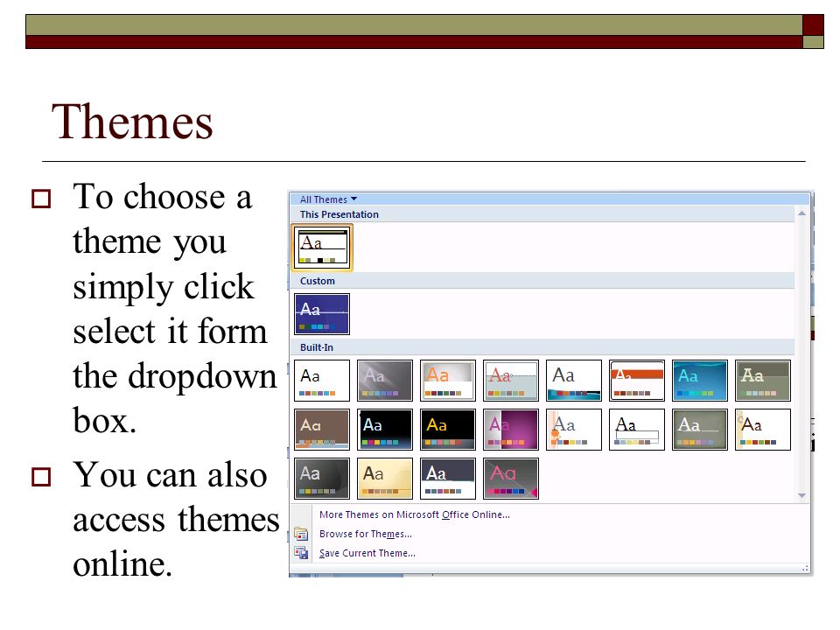
Task: Choose the olive gray theme ending first row
Action: point(763,381)
